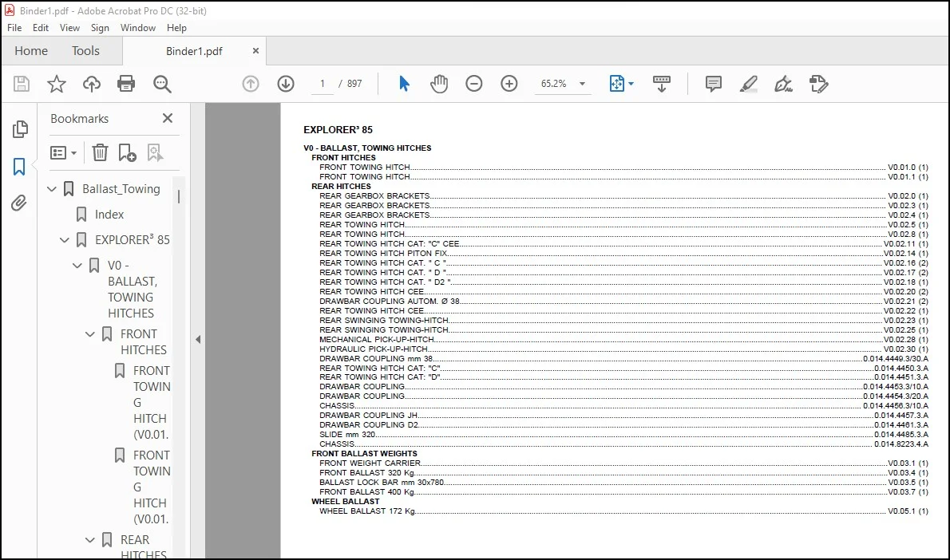
Task: Collapse the EXPLORER³ 85 bookmark
Action: click(65, 240)
